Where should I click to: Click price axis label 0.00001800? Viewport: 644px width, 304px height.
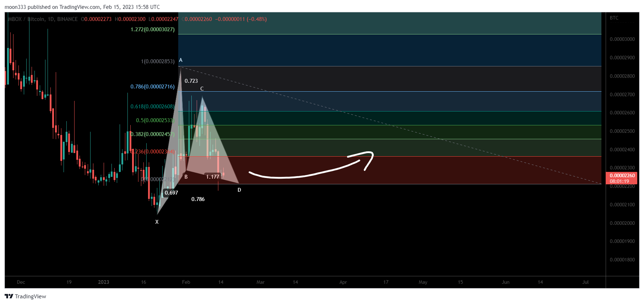622,260
